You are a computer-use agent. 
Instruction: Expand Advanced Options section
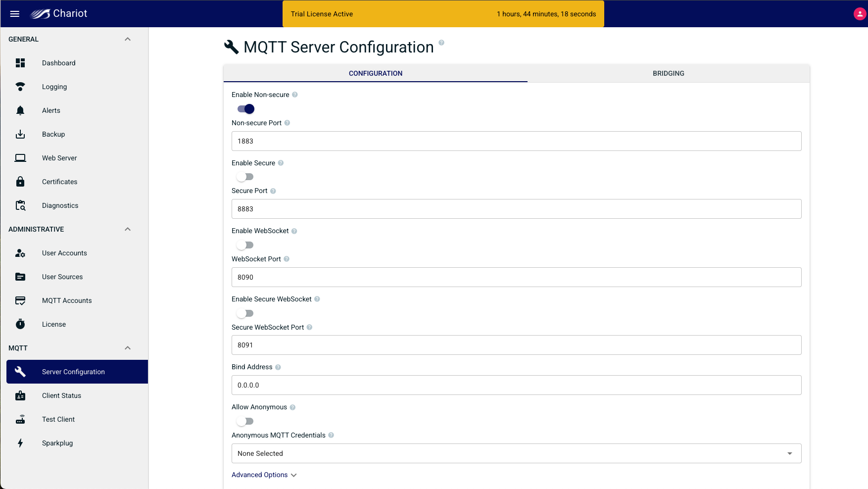point(264,475)
